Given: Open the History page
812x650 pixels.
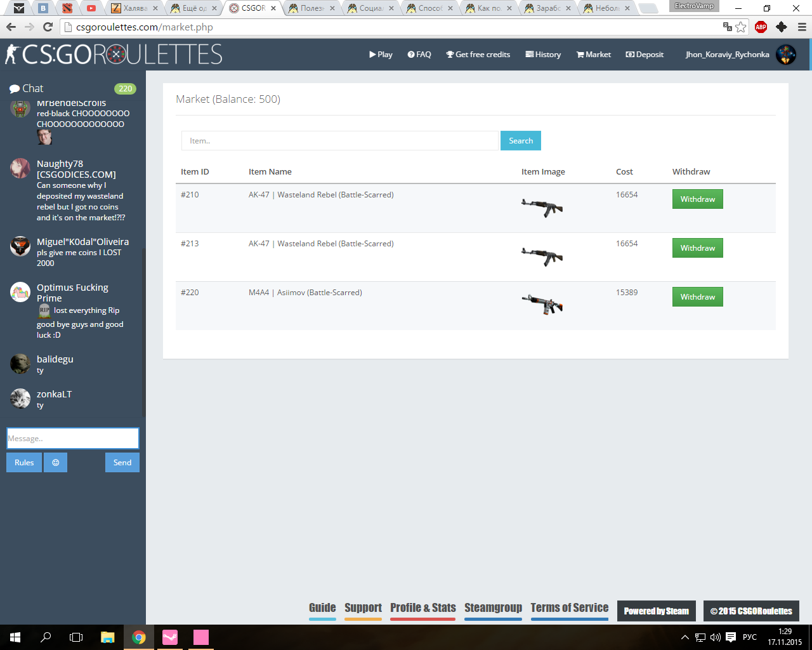Looking at the screenshot, I should [x=543, y=55].
